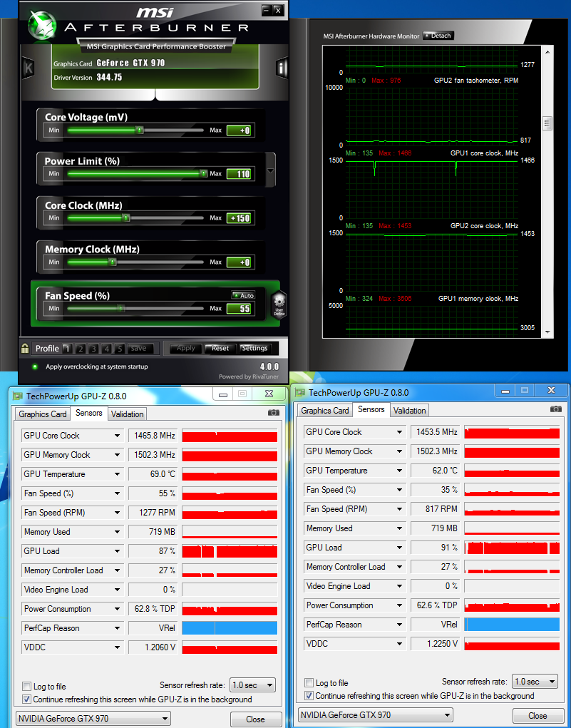Enable Log to file in right GPU-Z
Image resolution: width=571 pixels, height=728 pixels.
point(309,682)
